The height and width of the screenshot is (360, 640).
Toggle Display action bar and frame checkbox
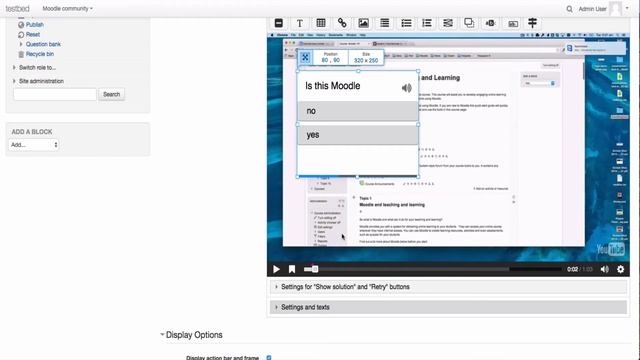(x=269, y=358)
